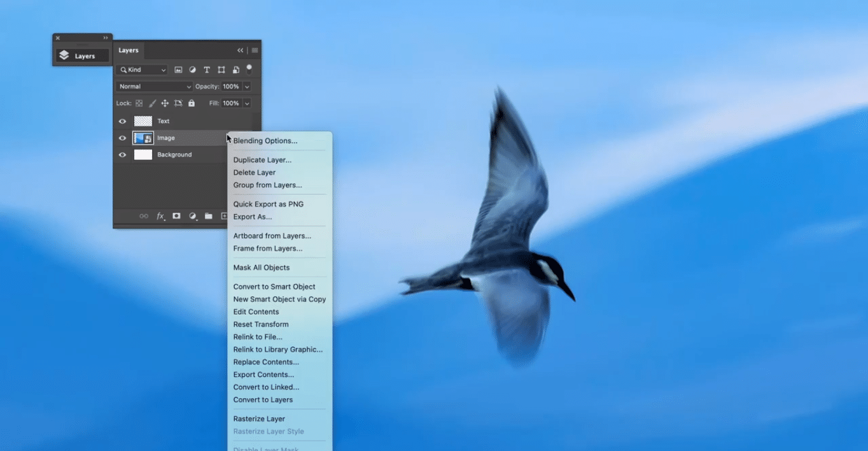
Task: Click the Lock All padlock icon
Action: (x=191, y=103)
